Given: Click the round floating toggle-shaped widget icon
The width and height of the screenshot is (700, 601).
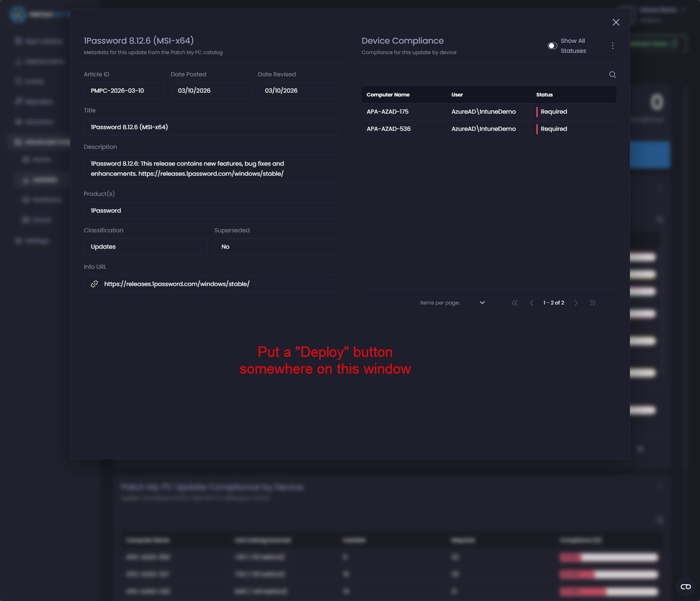Looking at the screenshot, I should (x=685, y=587).
